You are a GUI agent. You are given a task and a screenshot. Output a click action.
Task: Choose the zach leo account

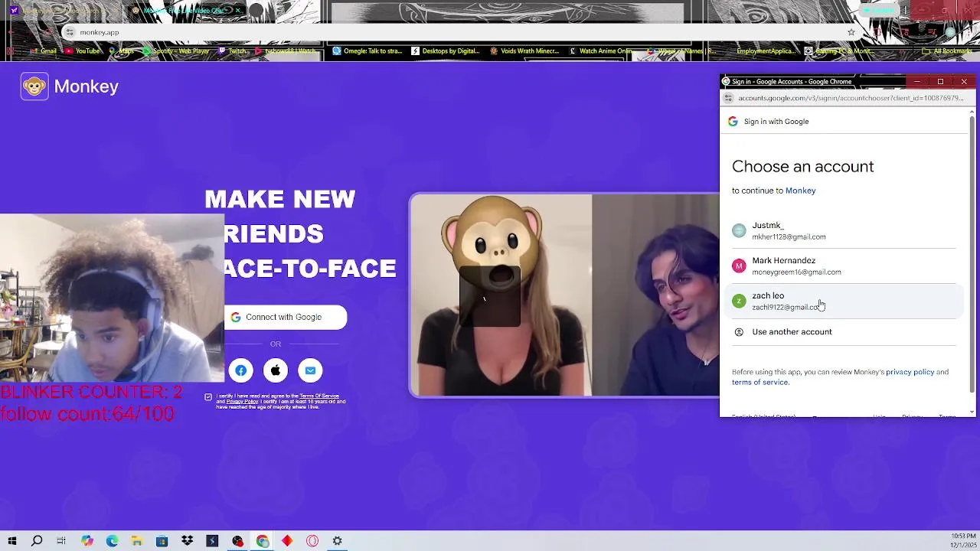point(844,301)
